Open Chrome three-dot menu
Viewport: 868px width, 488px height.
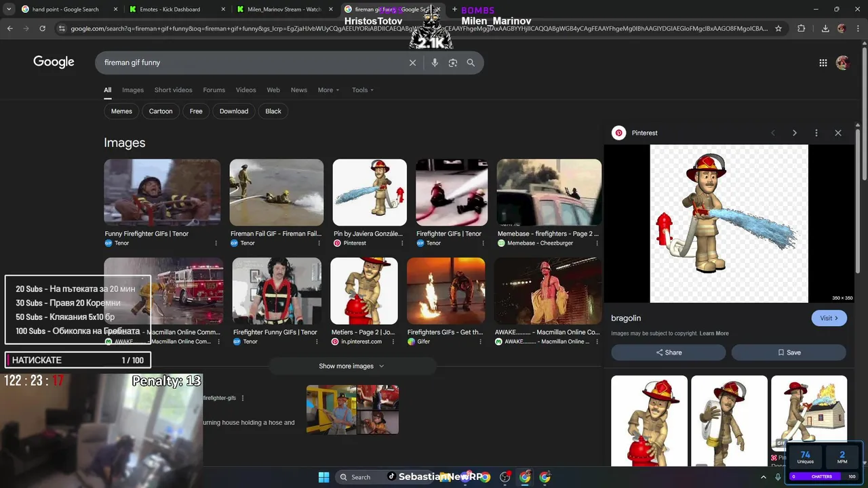coord(859,28)
